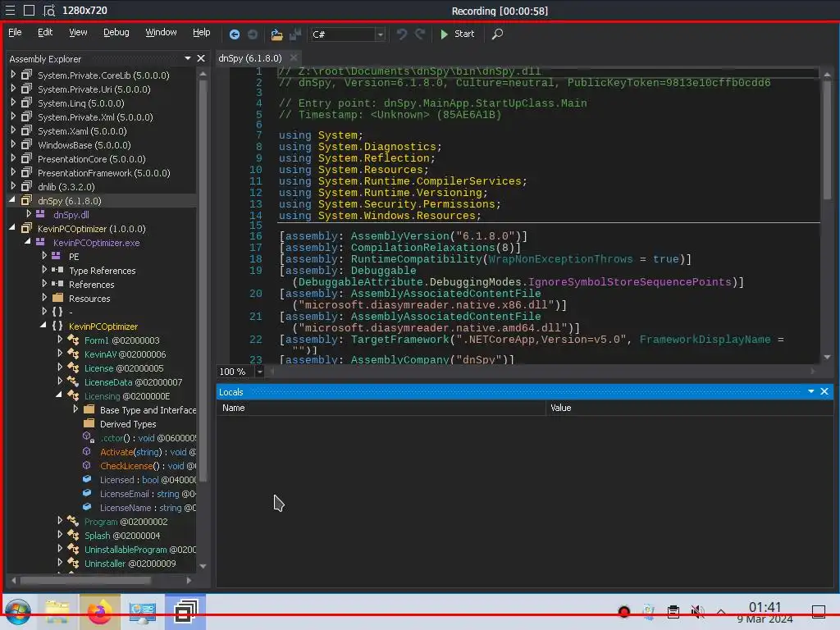Click the Derived Types folder icon
This screenshot has height=630, width=840.
tap(89, 423)
